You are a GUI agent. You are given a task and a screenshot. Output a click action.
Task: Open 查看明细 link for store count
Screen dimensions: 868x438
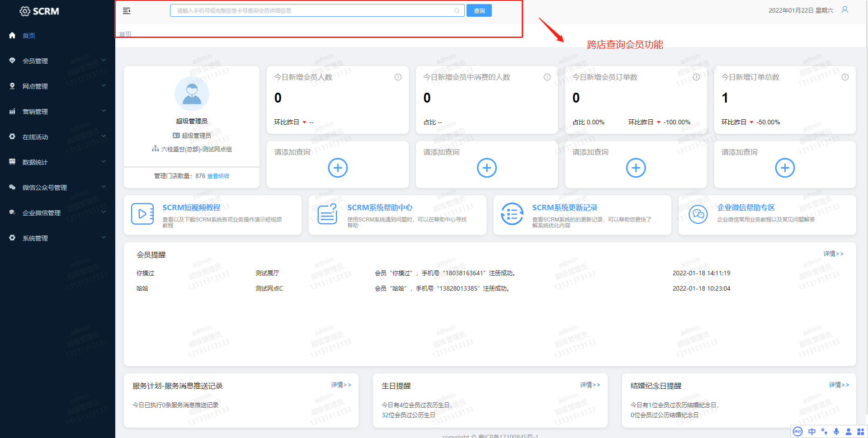pyautogui.click(x=218, y=176)
